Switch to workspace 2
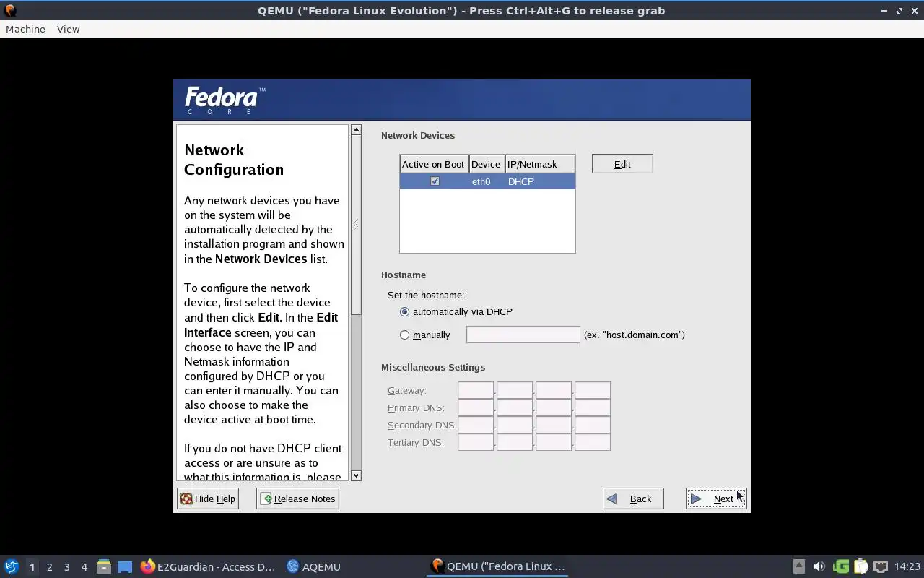The image size is (924, 578). (x=49, y=567)
